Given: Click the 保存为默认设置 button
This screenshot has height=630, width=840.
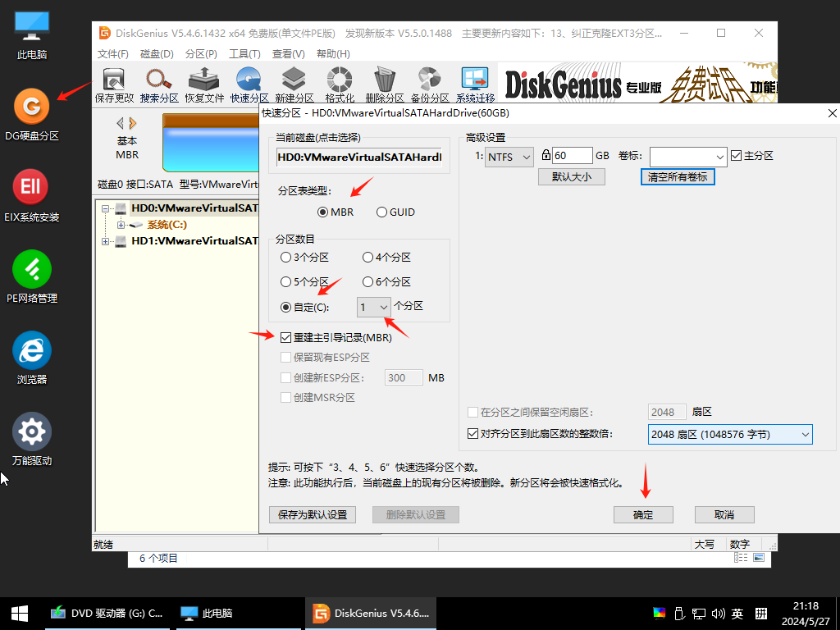Looking at the screenshot, I should 313,515.
